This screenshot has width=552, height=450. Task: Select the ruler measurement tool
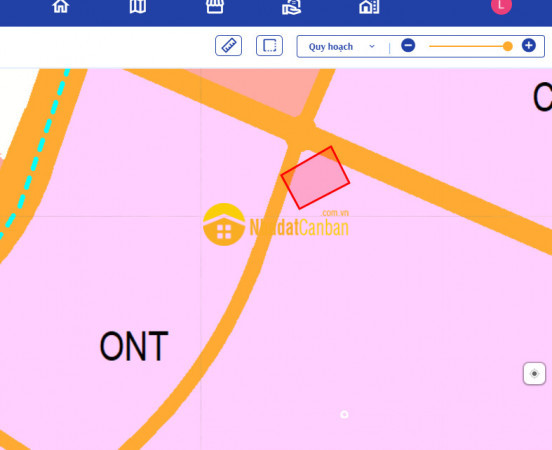coord(228,45)
